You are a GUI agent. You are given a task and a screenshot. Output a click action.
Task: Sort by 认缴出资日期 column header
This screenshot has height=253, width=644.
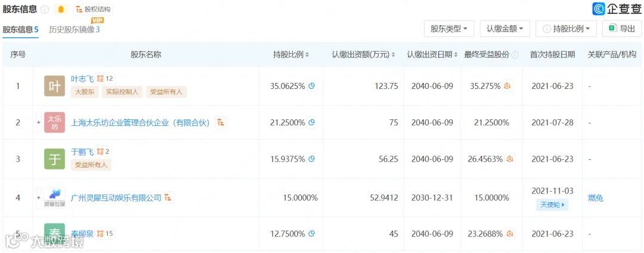point(432,55)
